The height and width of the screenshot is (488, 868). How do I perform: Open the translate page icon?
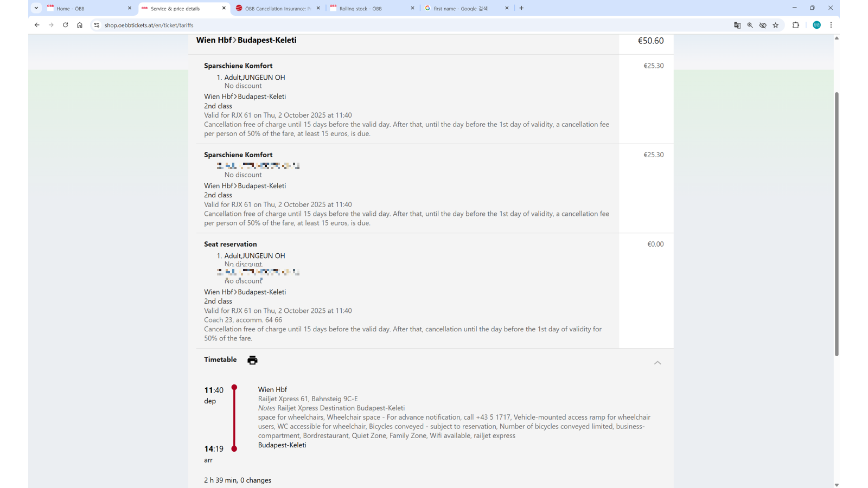point(737,25)
